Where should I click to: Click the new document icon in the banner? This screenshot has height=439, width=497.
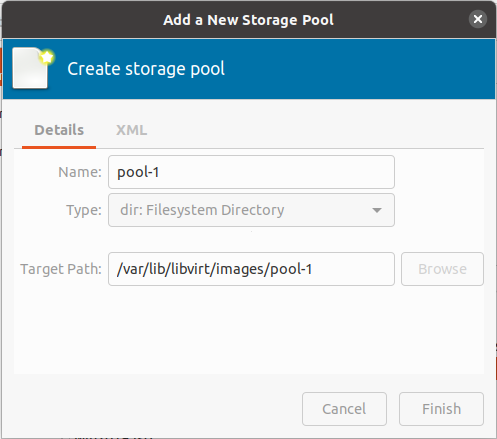33,68
